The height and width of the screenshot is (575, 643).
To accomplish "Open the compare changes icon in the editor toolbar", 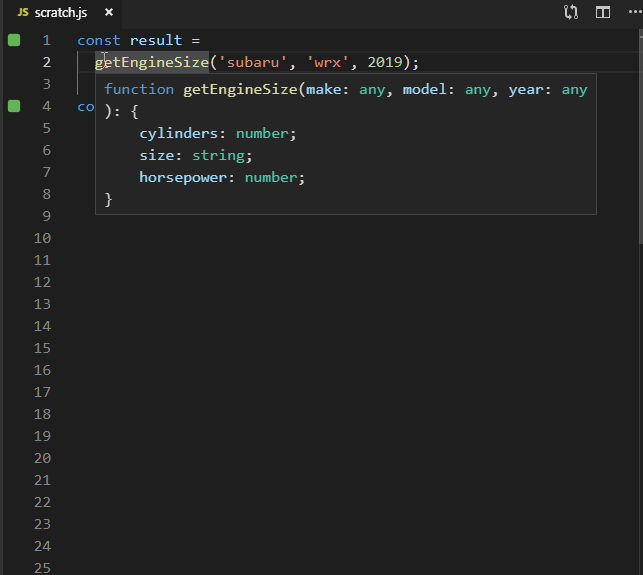I will coord(571,13).
